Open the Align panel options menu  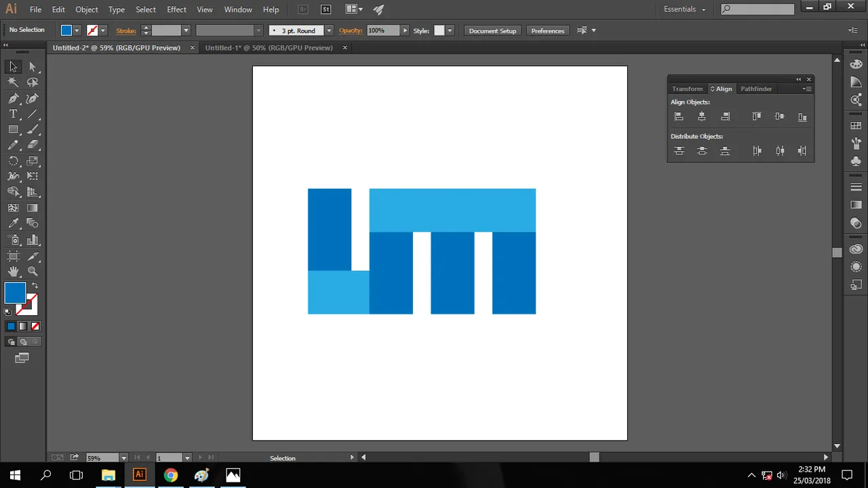[x=806, y=89]
